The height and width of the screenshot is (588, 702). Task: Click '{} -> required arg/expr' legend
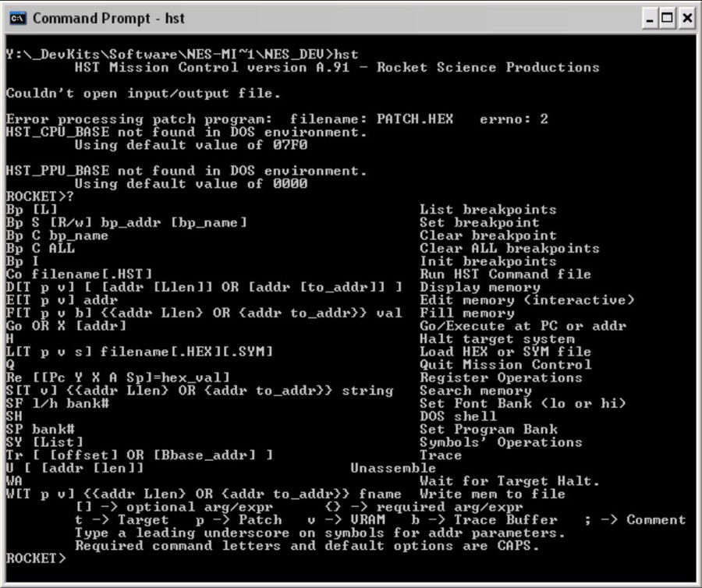point(424,508)
